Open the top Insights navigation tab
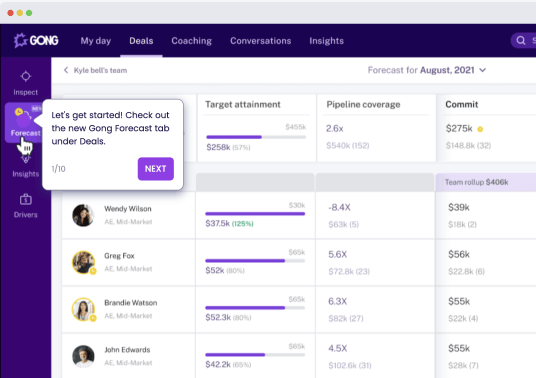Screen dimensions: 536x378 (x=326, y=41)
